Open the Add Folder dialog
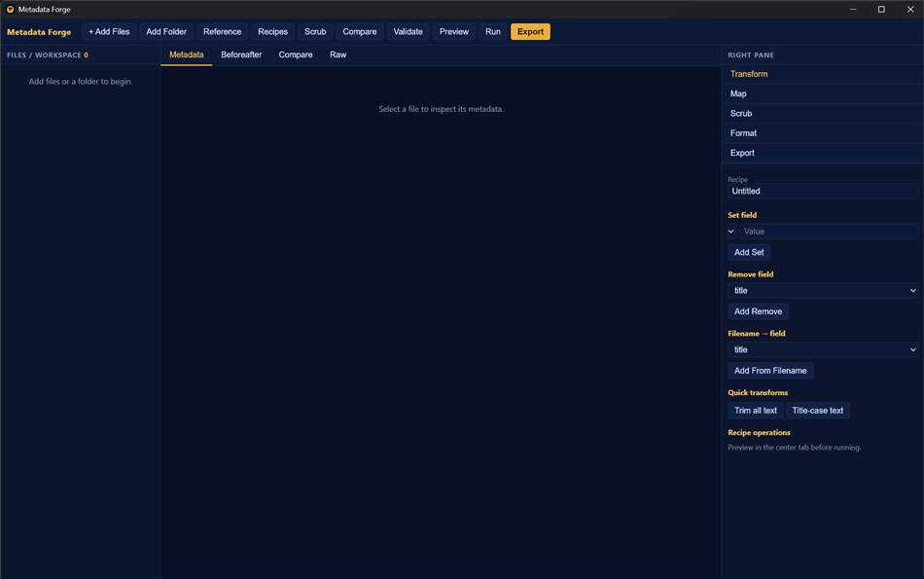 coord(166,32)
